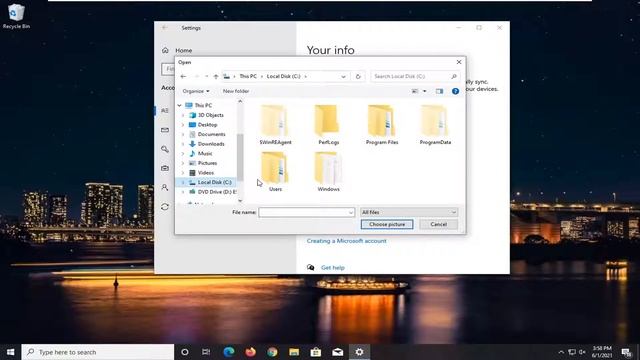Click the Windows Start button
The height and width of the screenshot is (360, 640).
(x=11, y=352)
